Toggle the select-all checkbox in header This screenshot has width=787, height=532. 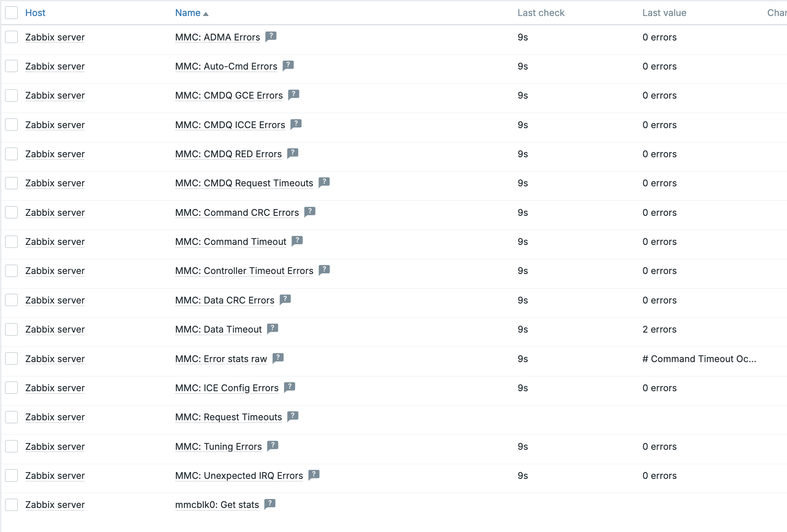click(11, 13)
